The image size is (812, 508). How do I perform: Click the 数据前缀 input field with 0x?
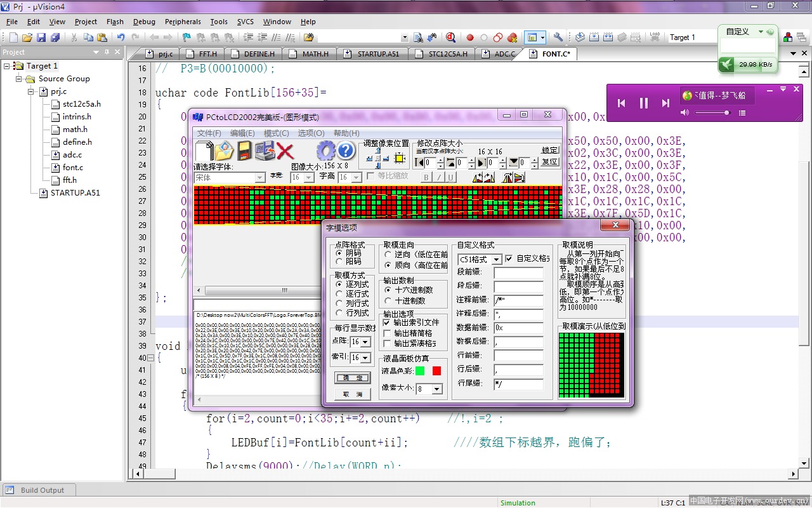pos(518,328)
